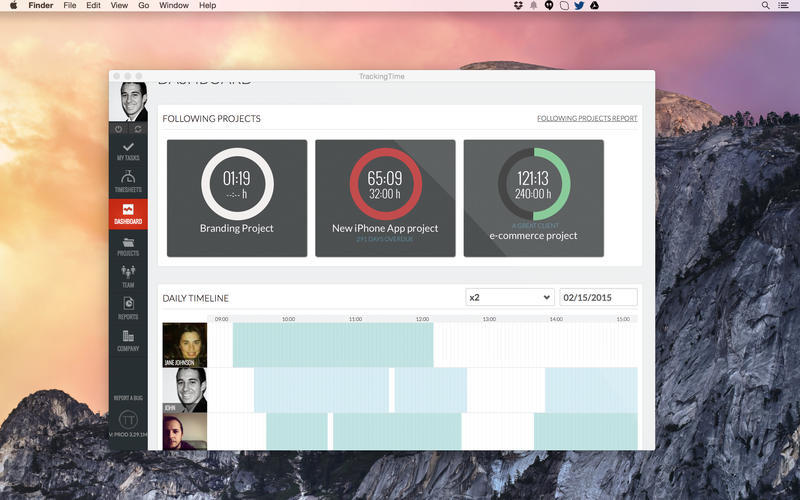Click the sync refresh icon under the profile photo

coord(138,129)
